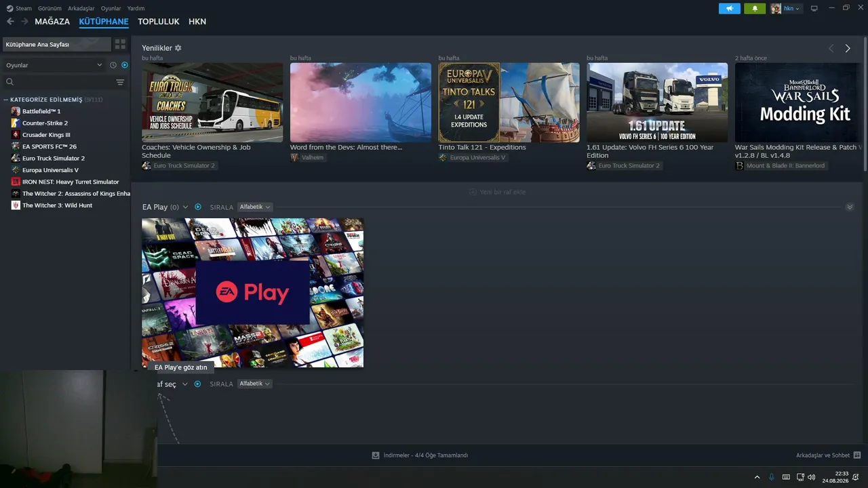Open the green notifications bell
The width and height of the screenshot is (868, 488).
(x=755, y=8)
